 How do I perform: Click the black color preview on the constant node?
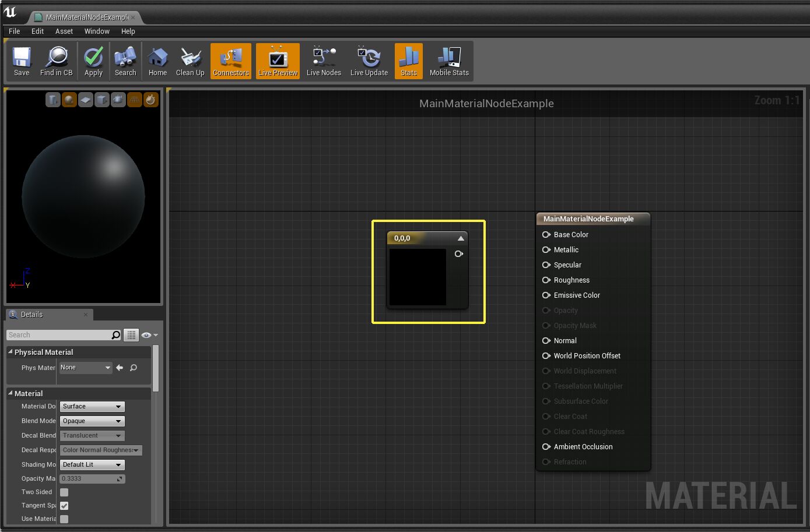(x=418, y=278)
